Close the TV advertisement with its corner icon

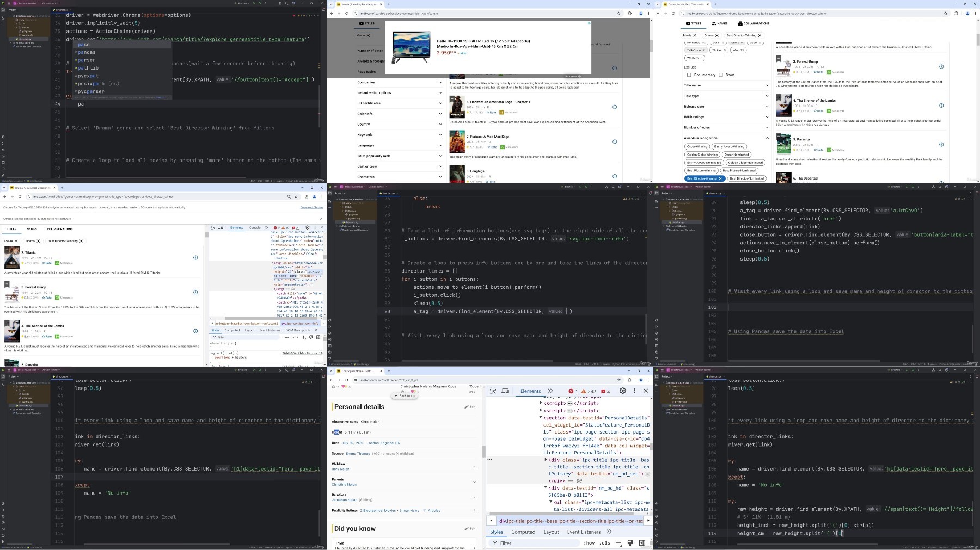click(x=589, y=23)
